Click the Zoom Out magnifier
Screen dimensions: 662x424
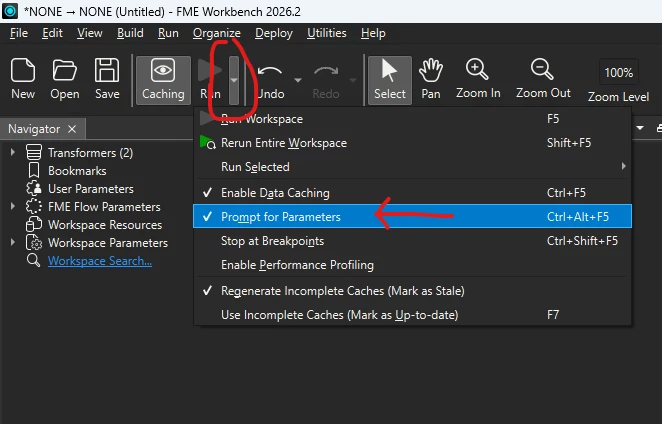[543, 79]
